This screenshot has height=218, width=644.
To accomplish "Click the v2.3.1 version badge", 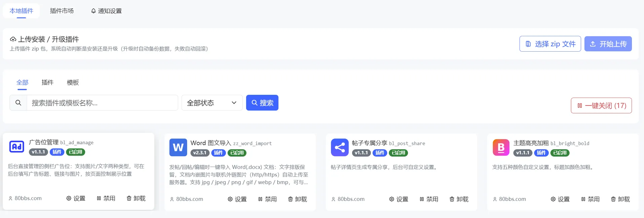I will click(x=200, y=153).
